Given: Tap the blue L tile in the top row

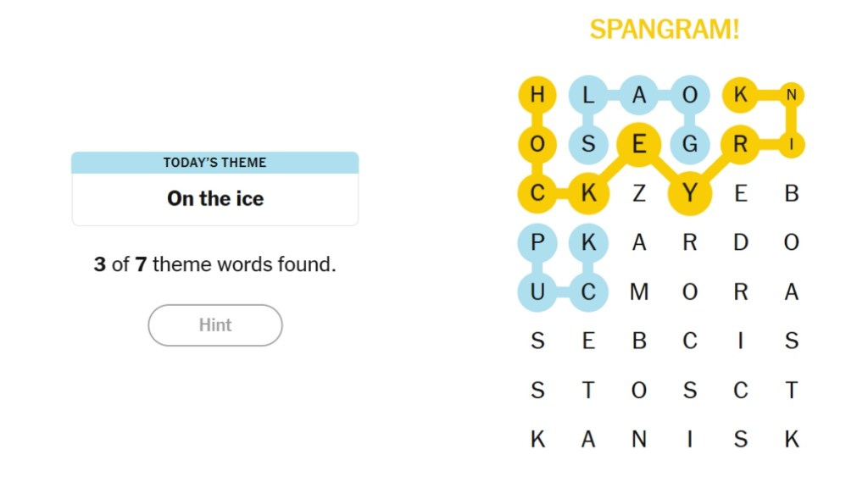Looking at the screenshot, I should [x=587, y=95].
